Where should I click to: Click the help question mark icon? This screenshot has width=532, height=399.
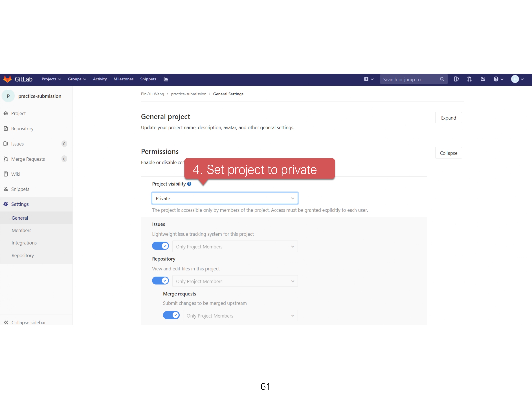pyautogui.click(x=496, y=79)
